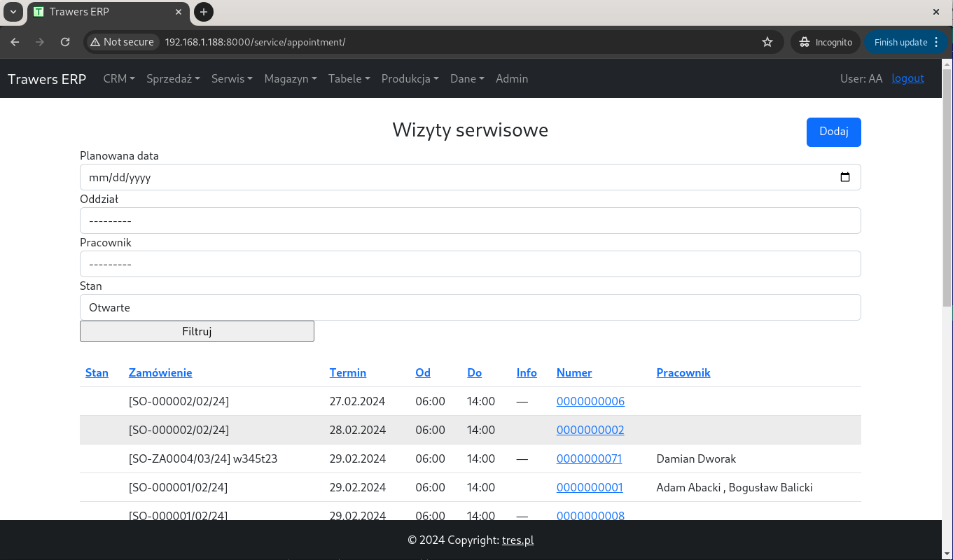
Task: Open appointment number 0000000006
Action: pos(590,401)
